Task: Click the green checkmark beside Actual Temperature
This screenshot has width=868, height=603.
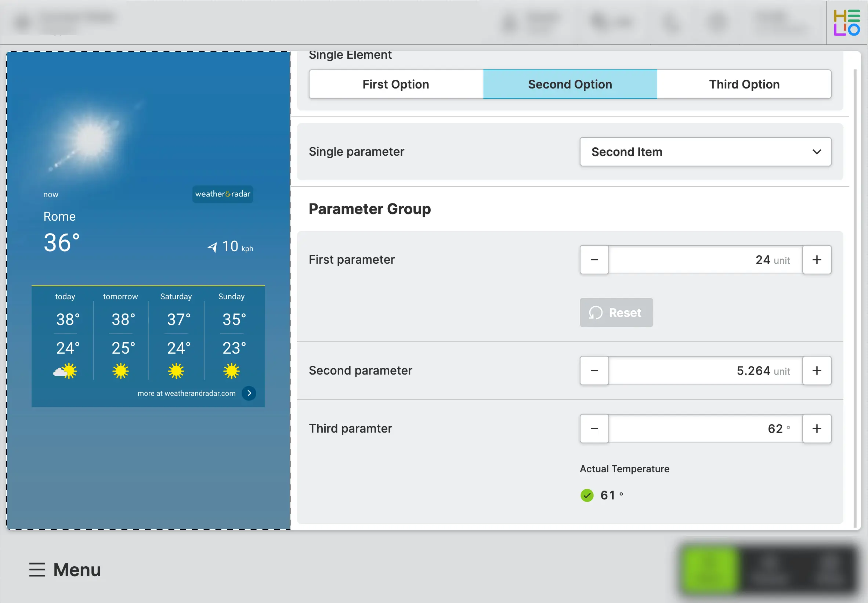Action: coord(587,495)
